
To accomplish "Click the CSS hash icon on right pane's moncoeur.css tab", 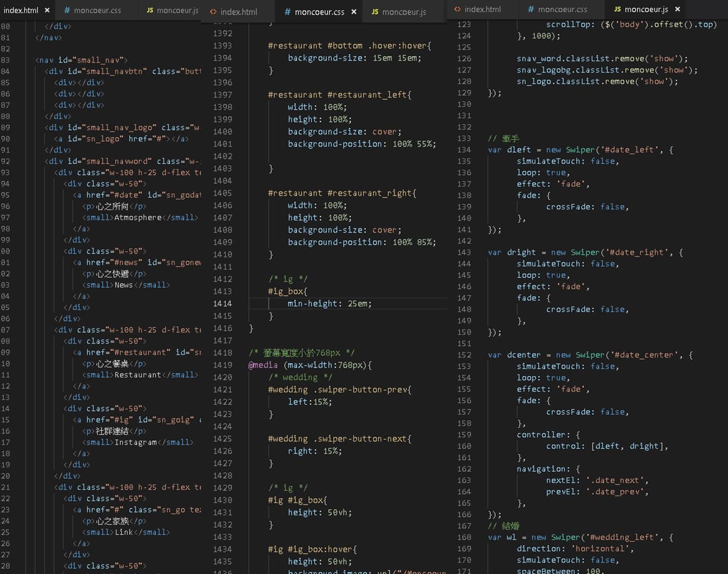I will coord(531,9).
